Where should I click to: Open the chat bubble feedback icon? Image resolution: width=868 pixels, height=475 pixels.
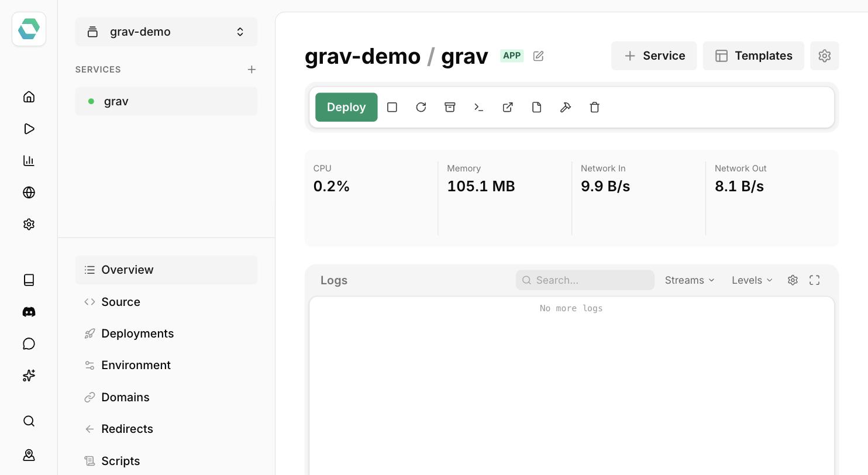(29, 343)
